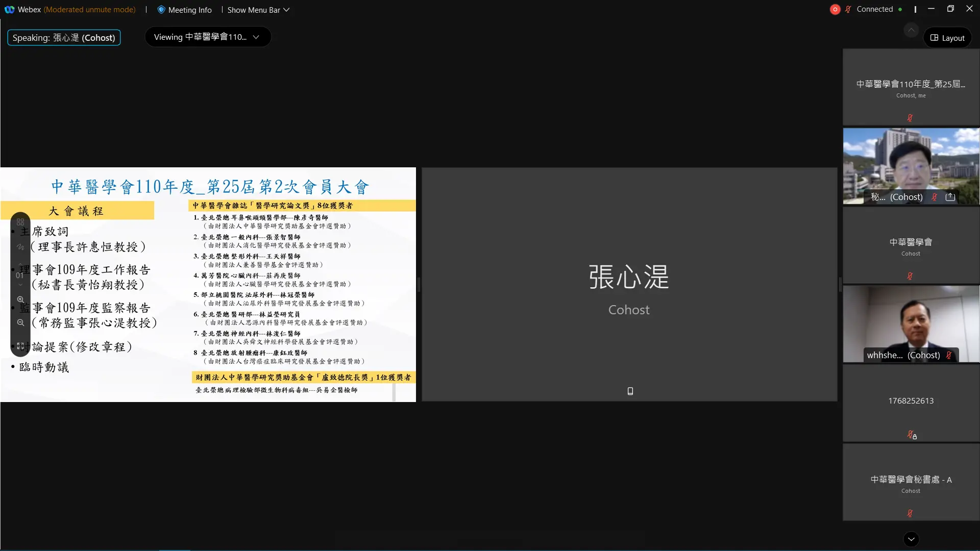Click the muted microphone icon in the title bar
The width and height of the screenshot is (980, 551).
[848, 9]
